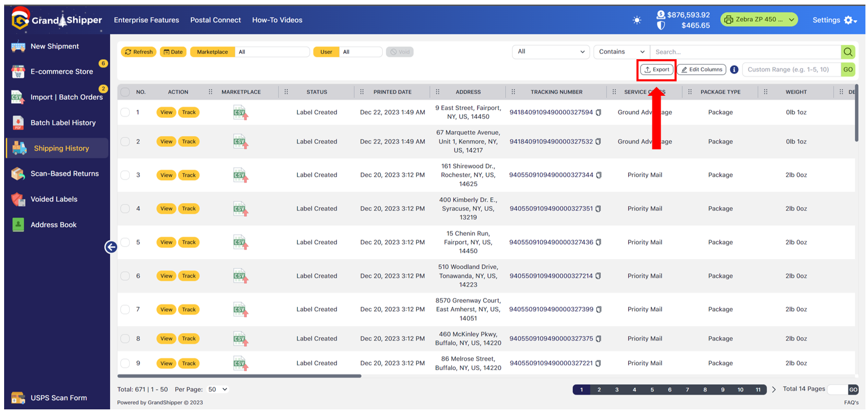
Task: Click the horizontal table scrollbar
Action: tap(239, 376)
